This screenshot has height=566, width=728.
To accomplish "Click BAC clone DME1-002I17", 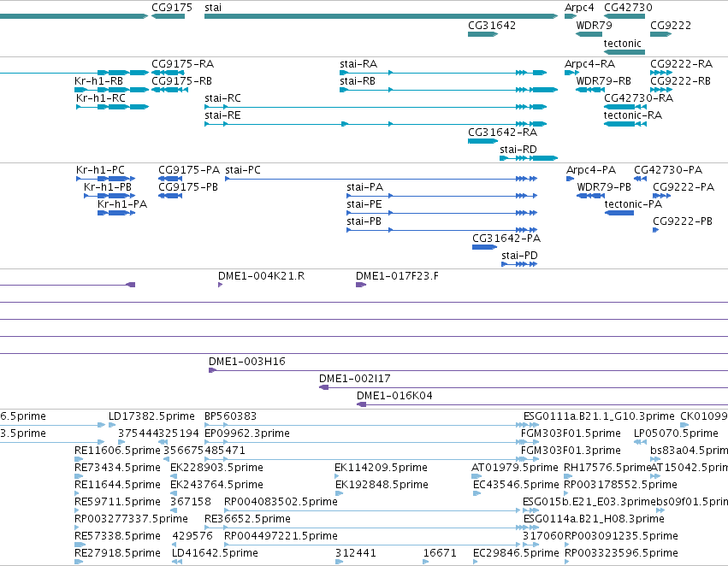I will [524, 387].
